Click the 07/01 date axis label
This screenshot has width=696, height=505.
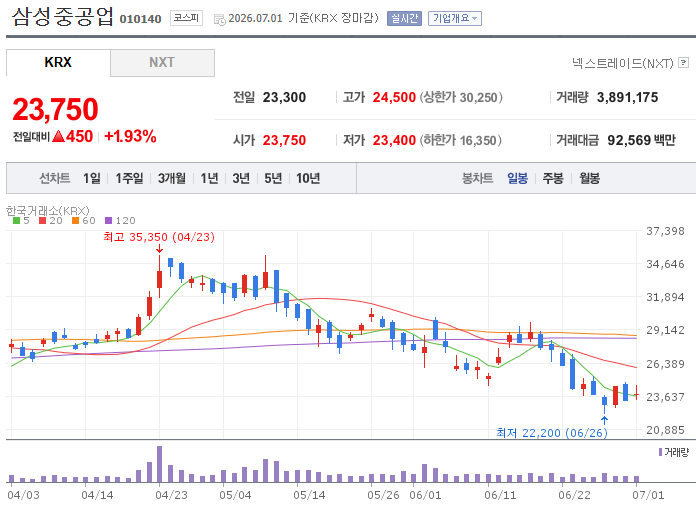point(648,495)
